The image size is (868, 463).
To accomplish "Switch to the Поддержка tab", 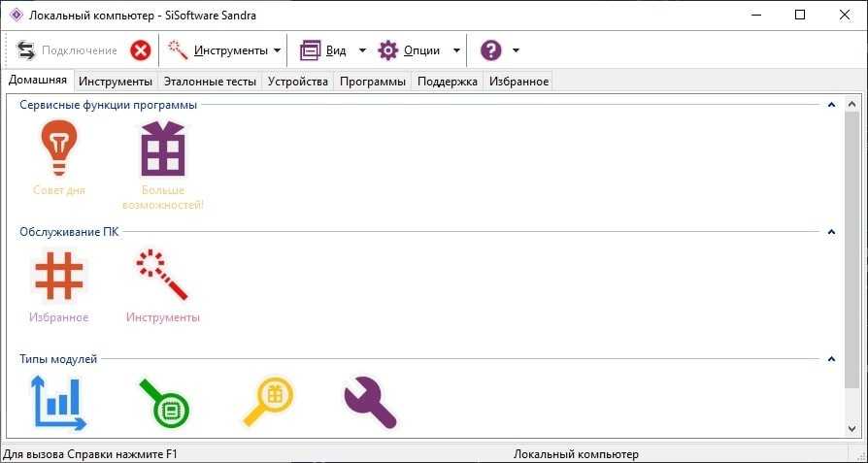I will [448, 82].
